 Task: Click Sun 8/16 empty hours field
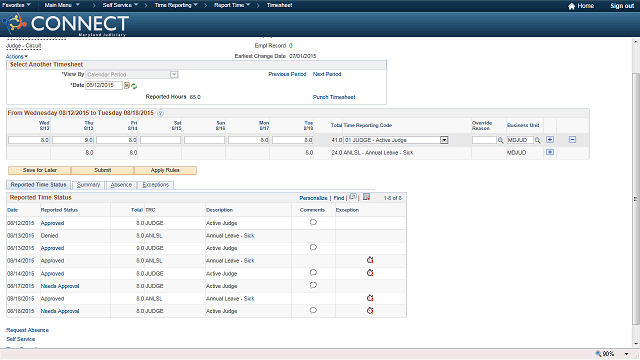(x=204, y=140)
